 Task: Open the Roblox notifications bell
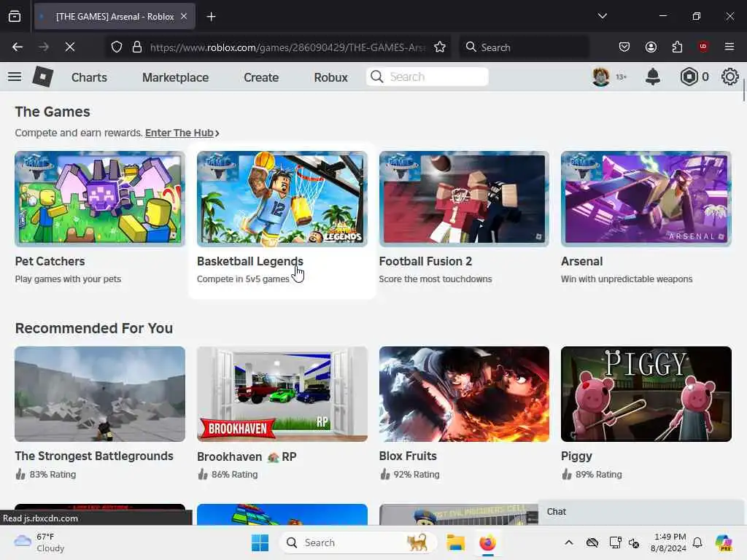pyautogui.click(x=653, y=77)
